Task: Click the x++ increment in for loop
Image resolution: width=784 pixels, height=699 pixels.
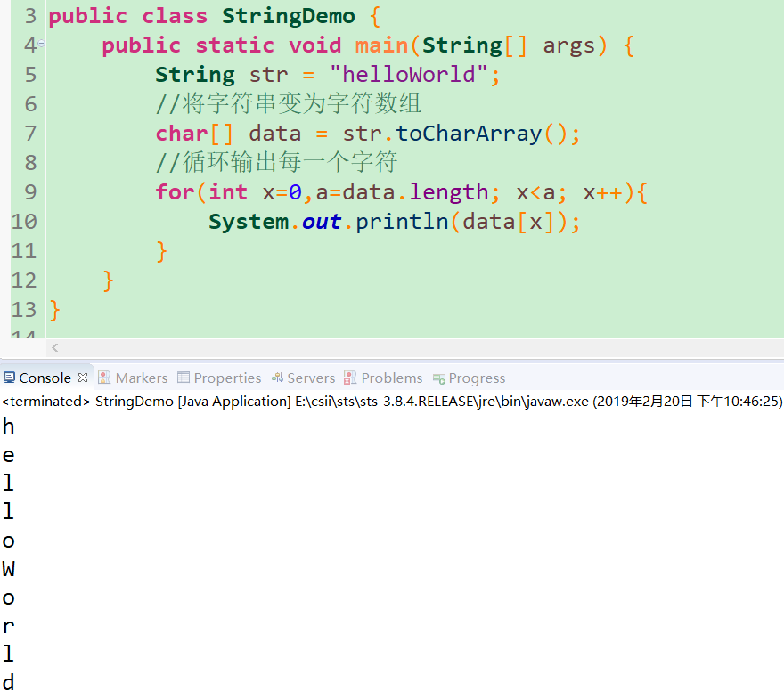Action: pos(603,193)
